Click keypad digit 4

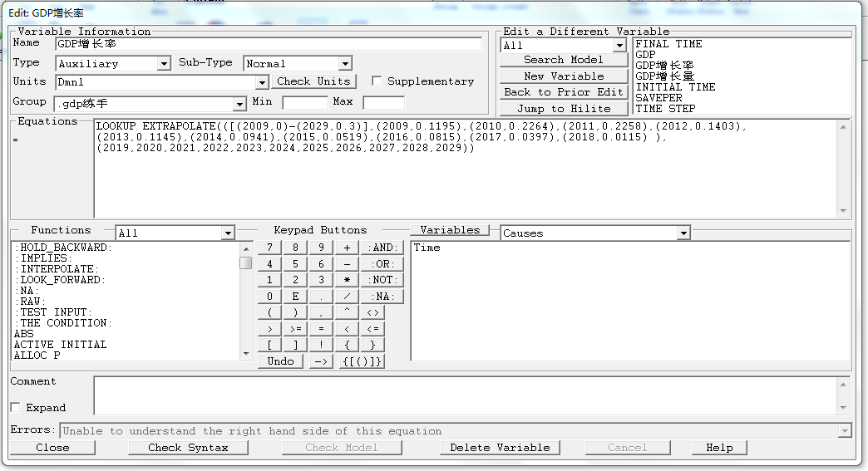[269, 264]
